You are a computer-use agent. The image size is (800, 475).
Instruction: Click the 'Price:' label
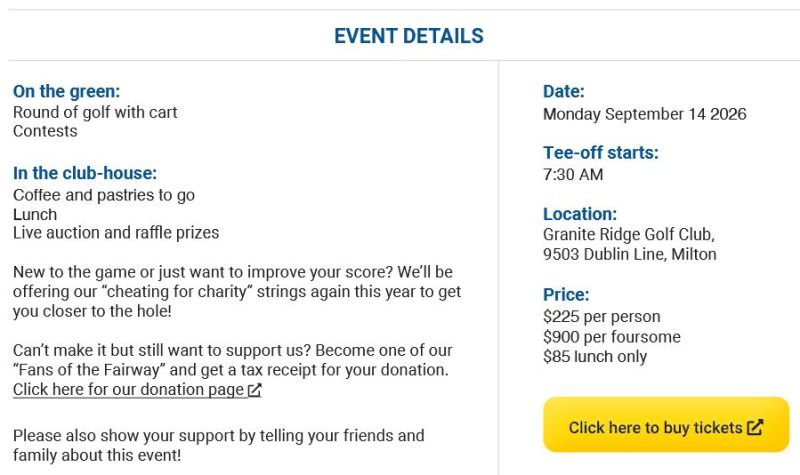566,294
